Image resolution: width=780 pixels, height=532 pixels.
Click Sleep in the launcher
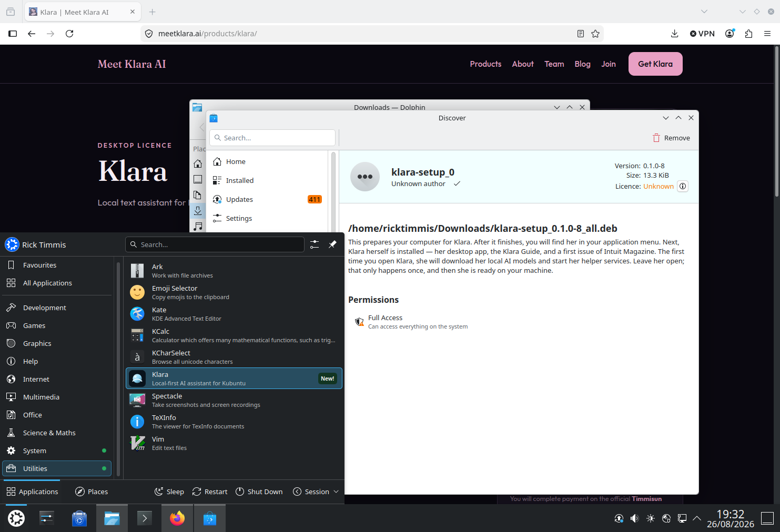click(169, 492)
